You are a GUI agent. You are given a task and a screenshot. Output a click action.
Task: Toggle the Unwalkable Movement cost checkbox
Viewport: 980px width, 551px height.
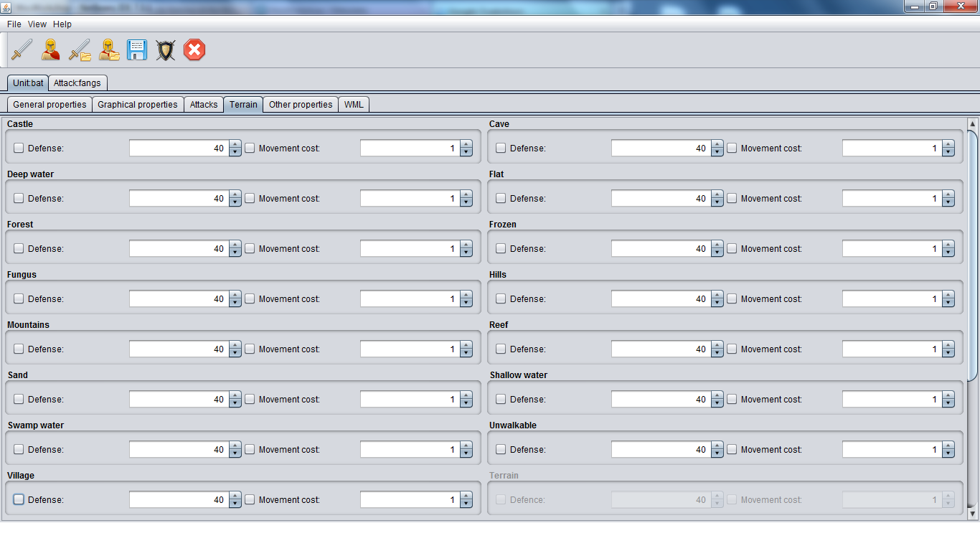pyautogui.click(x=732, y=450)
